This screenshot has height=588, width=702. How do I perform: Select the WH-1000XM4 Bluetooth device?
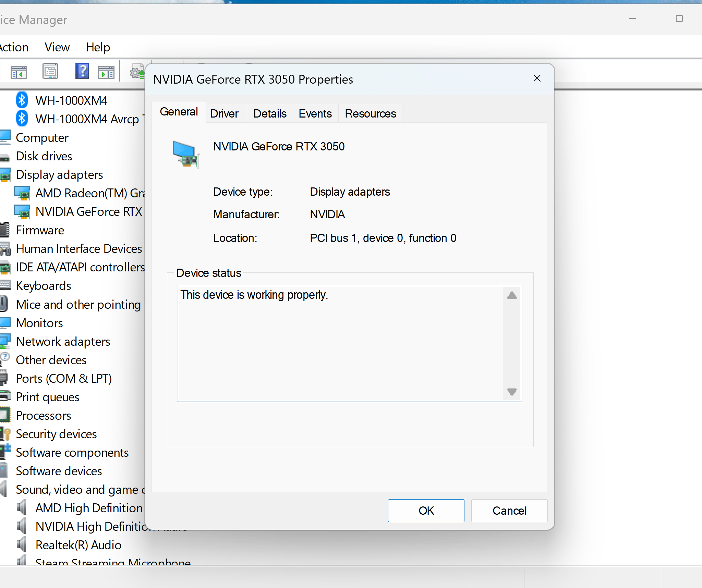tap(71, 100)
